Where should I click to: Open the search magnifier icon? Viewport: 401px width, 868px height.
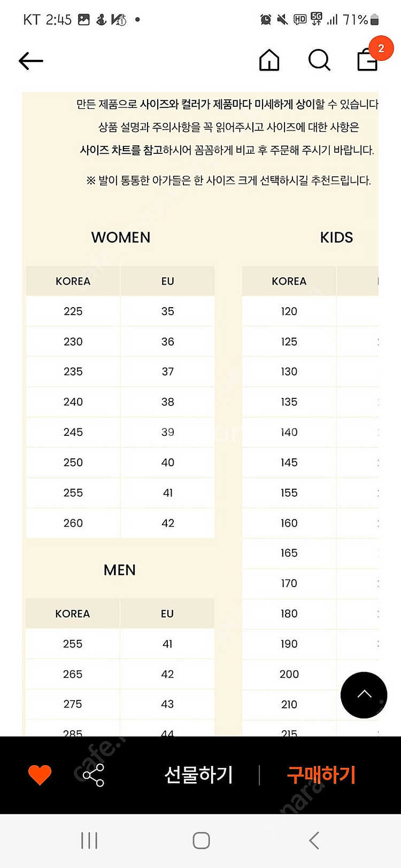[319, 60]
